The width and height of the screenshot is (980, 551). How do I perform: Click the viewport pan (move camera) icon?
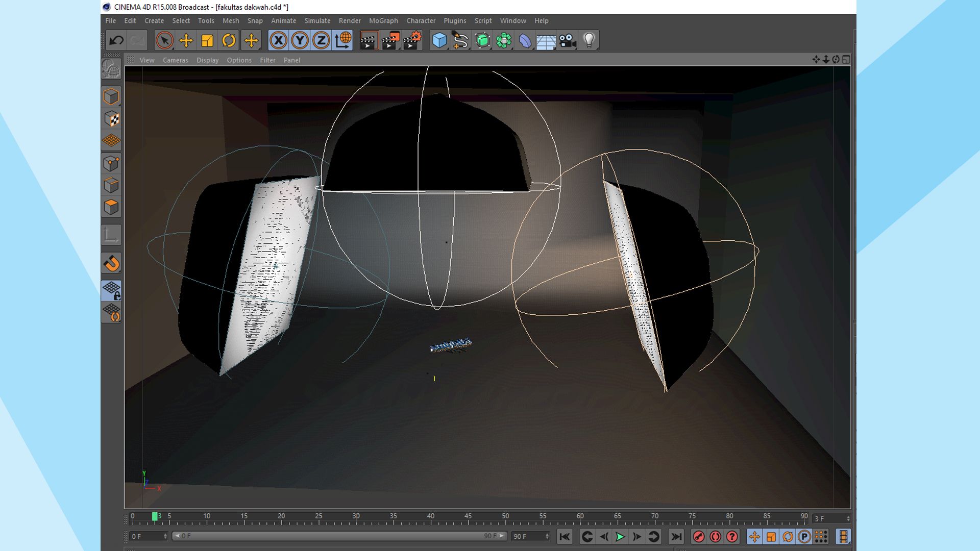click(x=816, y=60)
